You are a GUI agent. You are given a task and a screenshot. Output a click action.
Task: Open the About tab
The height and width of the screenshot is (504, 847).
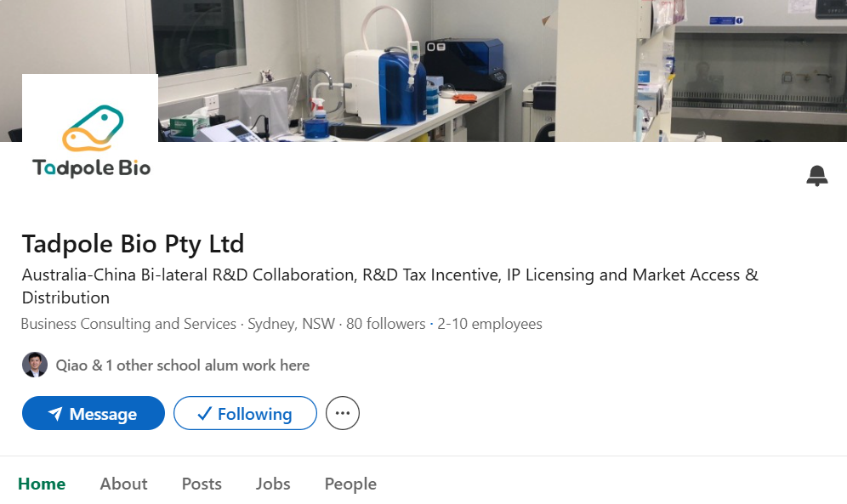[x=123, y=484]
